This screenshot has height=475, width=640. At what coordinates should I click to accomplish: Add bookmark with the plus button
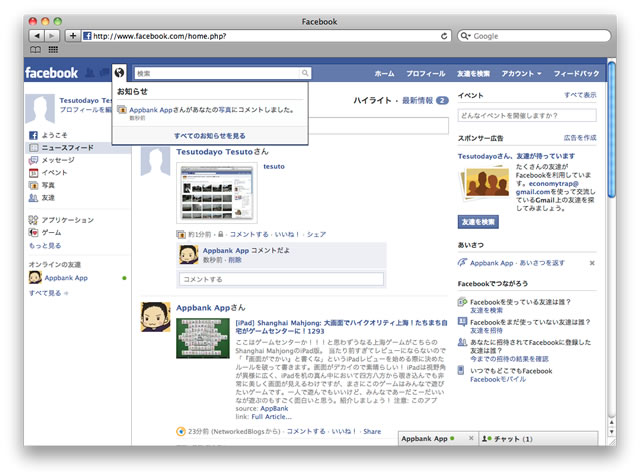tap(73, 36)
